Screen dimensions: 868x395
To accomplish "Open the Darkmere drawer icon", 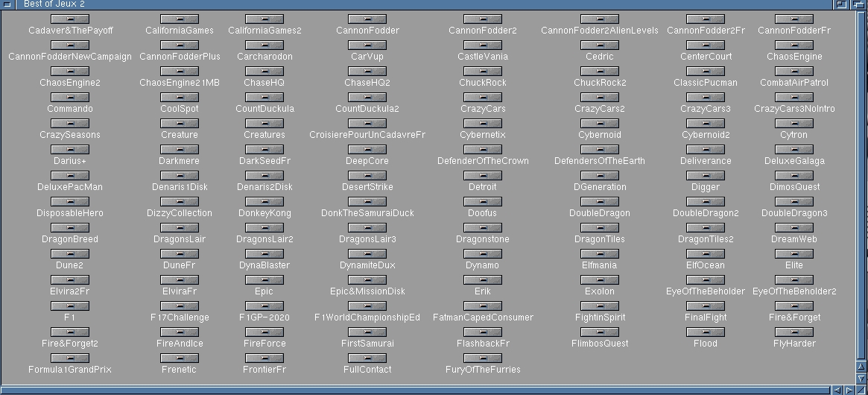I will 180,149.
